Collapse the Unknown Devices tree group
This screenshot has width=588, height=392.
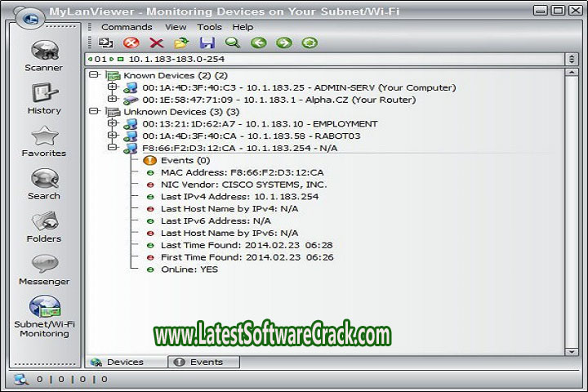[96, 111]
